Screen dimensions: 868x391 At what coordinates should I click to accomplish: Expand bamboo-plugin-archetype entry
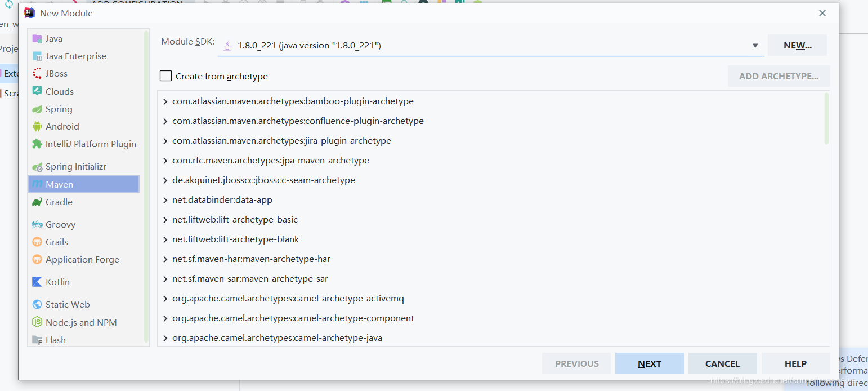coord(165,102)
